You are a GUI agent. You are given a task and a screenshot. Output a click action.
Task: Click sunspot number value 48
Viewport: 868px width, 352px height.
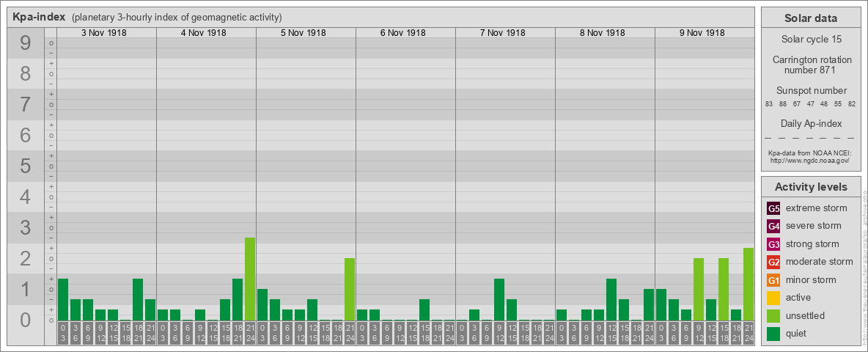824,105
